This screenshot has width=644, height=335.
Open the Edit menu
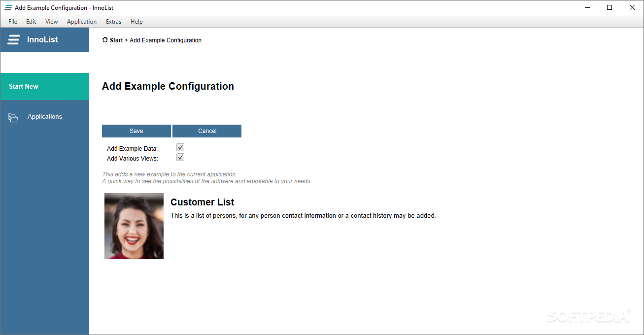click(31, 22)
